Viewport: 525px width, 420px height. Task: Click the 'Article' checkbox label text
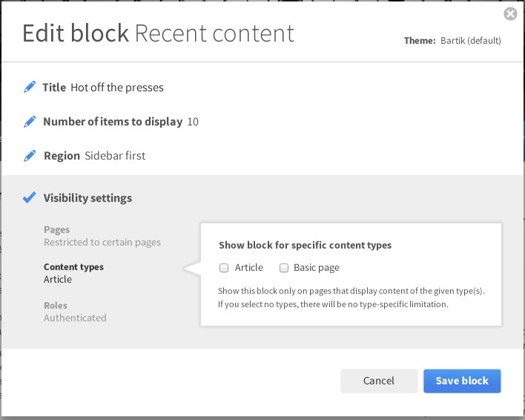coord(249,268)
